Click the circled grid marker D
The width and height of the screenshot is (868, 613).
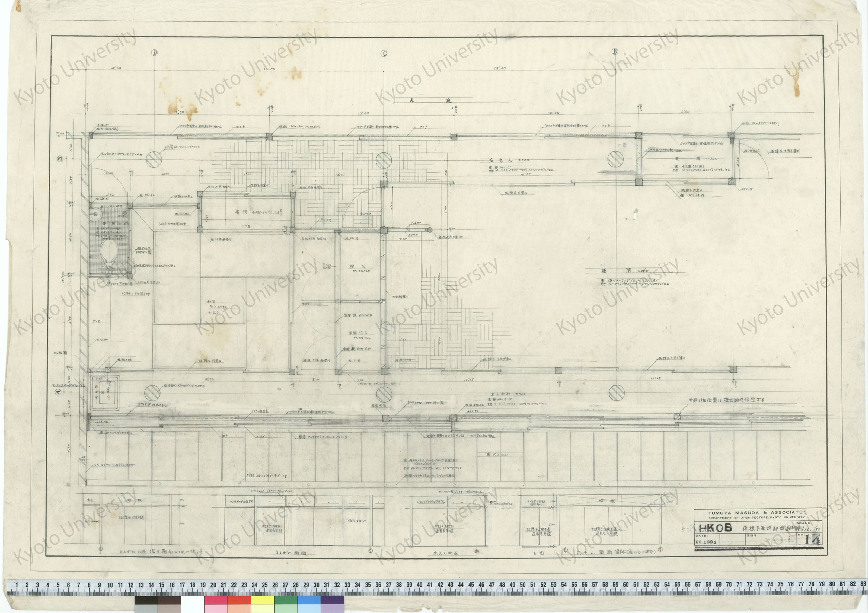[x=154, y=53]
